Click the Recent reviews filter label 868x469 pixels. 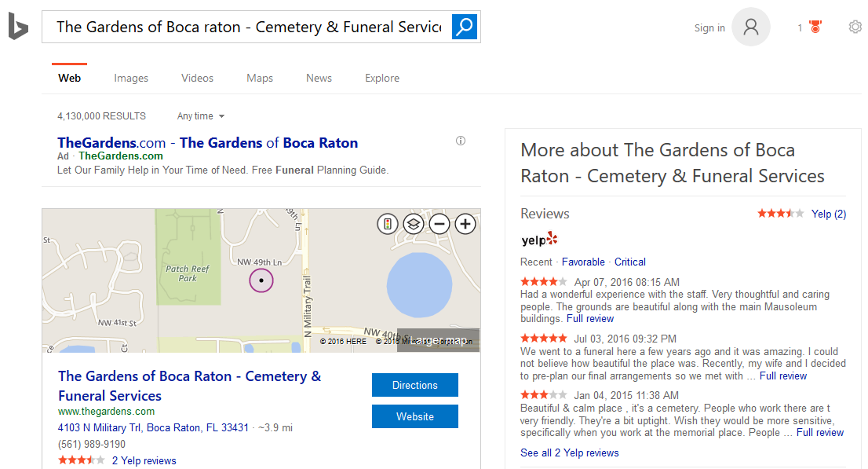[x=536, y=262]
